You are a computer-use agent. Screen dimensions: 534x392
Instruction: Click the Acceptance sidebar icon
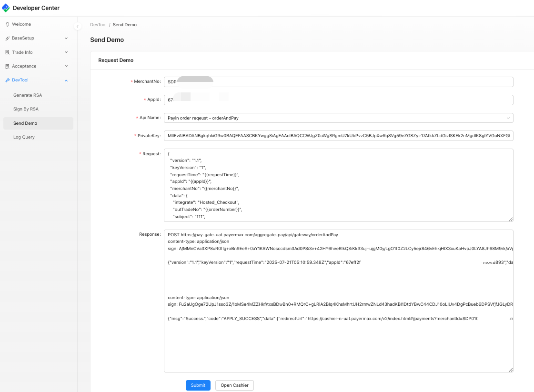[x=8, y=66]
